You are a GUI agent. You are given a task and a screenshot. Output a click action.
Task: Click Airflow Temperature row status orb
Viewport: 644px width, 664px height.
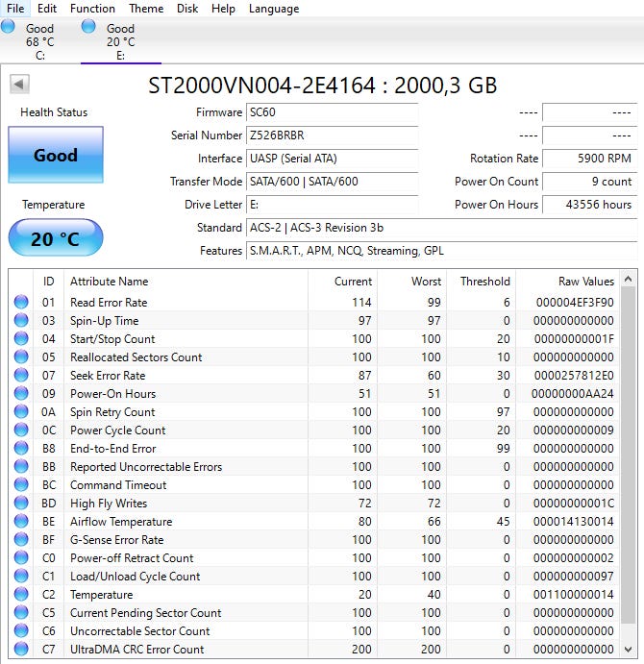(x=21, y=522)
